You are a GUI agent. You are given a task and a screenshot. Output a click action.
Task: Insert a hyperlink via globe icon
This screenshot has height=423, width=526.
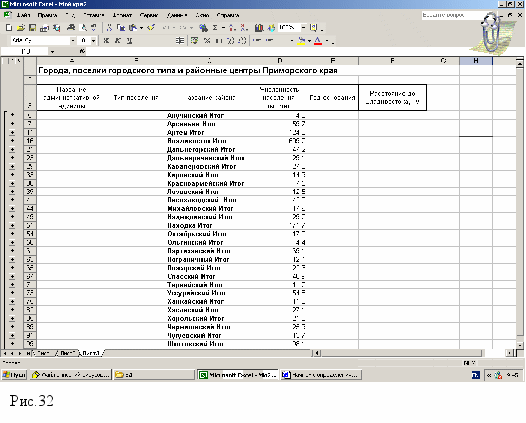pos(203,28)
